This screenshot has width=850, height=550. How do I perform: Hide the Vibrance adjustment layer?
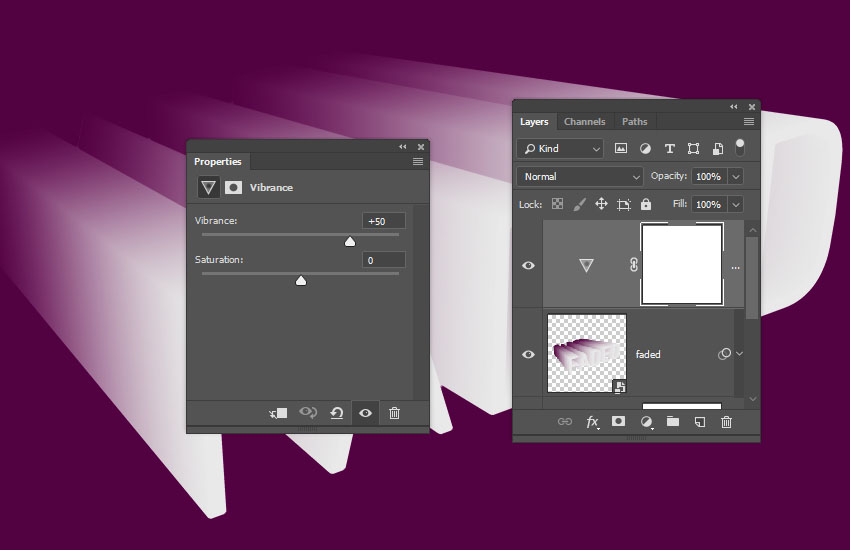click(529, 266)
